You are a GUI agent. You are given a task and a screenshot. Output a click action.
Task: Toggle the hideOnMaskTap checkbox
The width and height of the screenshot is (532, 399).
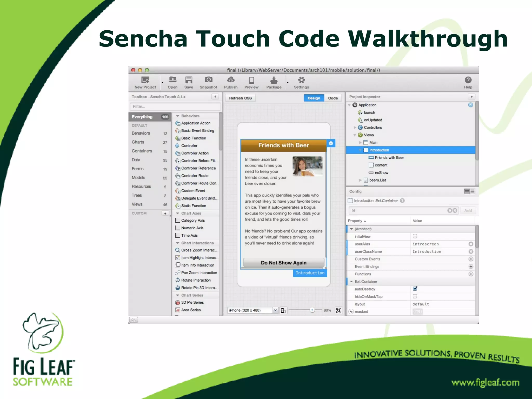click(415, 296)
